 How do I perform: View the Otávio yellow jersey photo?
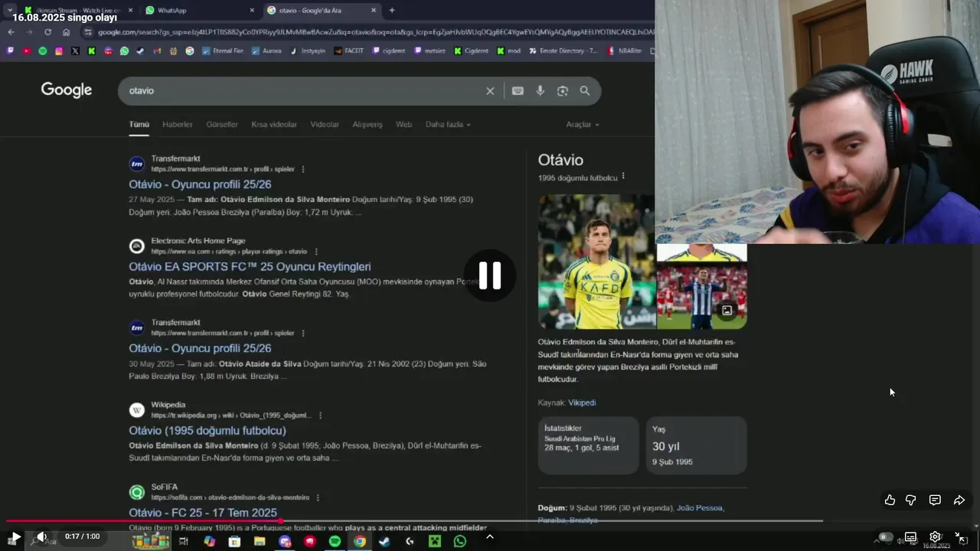pos(596,262)
